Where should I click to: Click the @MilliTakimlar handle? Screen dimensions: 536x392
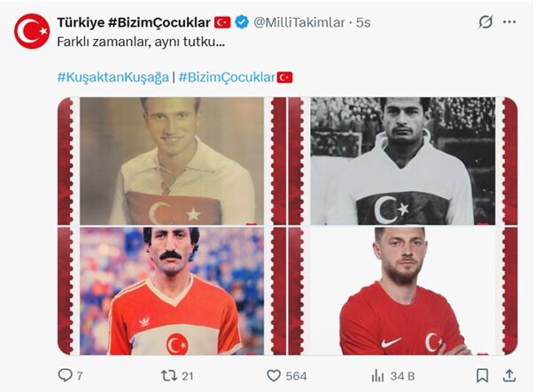299,22
